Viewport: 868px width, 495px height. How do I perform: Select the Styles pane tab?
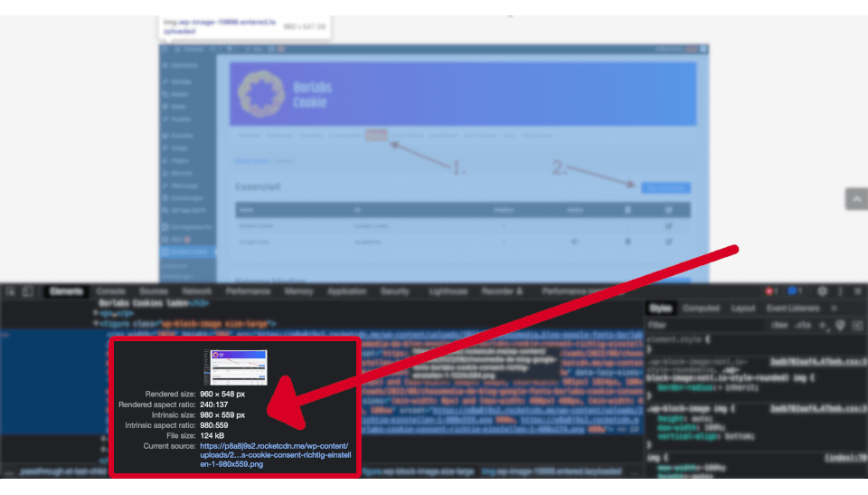coord(660,309)
